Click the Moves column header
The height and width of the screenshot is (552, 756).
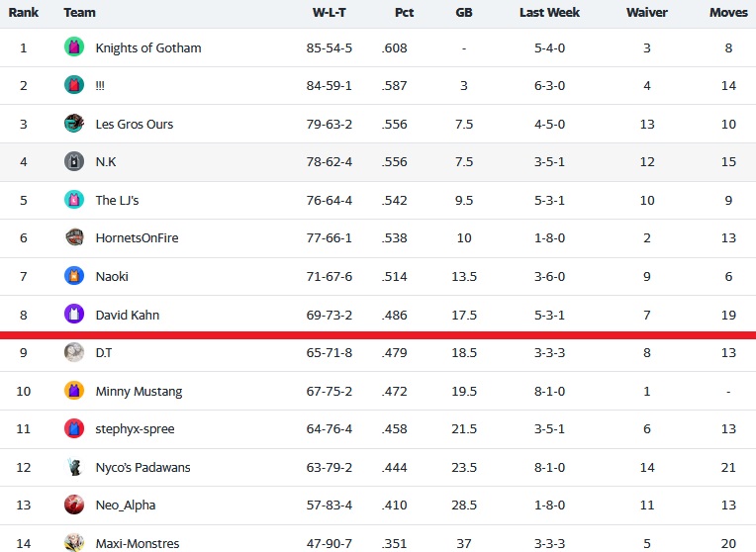pos(728,13)
